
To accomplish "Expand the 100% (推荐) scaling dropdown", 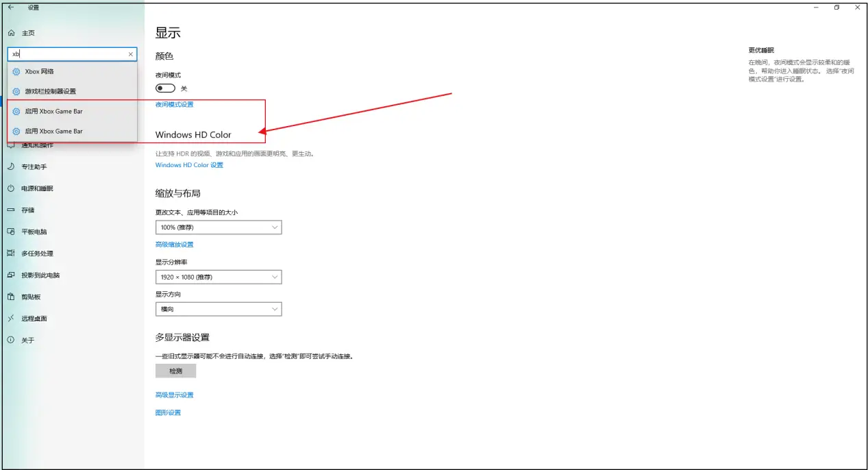I will pyautogui.click(x=219, y=227).
